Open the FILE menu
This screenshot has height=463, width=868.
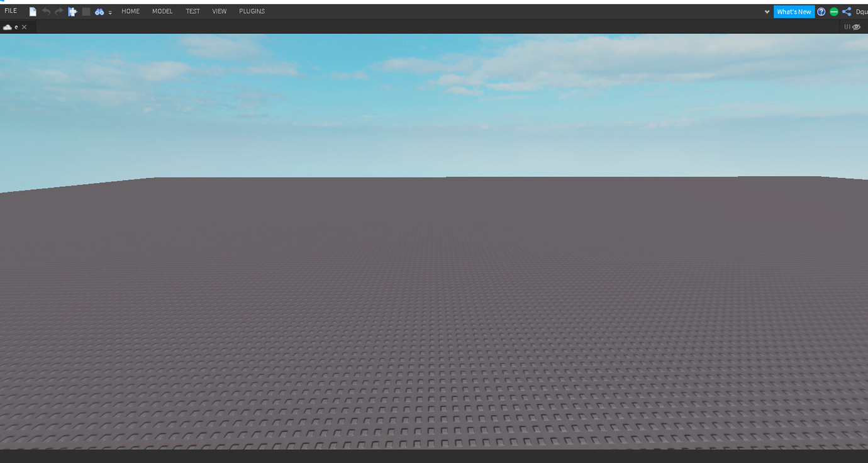10,11
